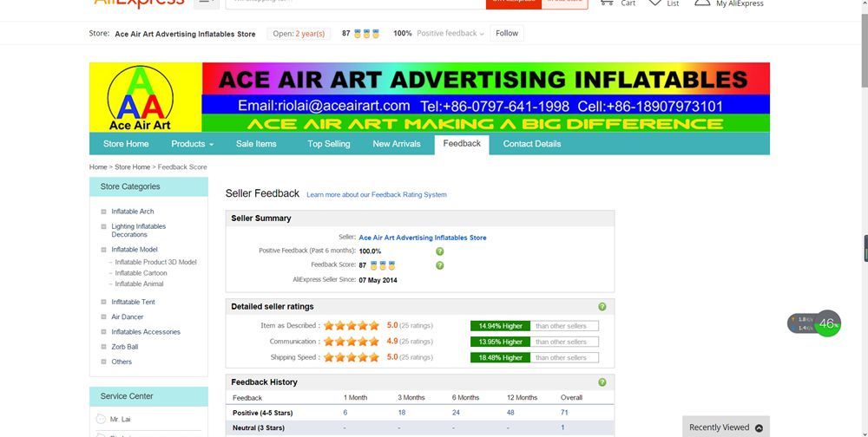Click the search input field
This screenshot has height=437, width=868.
[356, 3]
